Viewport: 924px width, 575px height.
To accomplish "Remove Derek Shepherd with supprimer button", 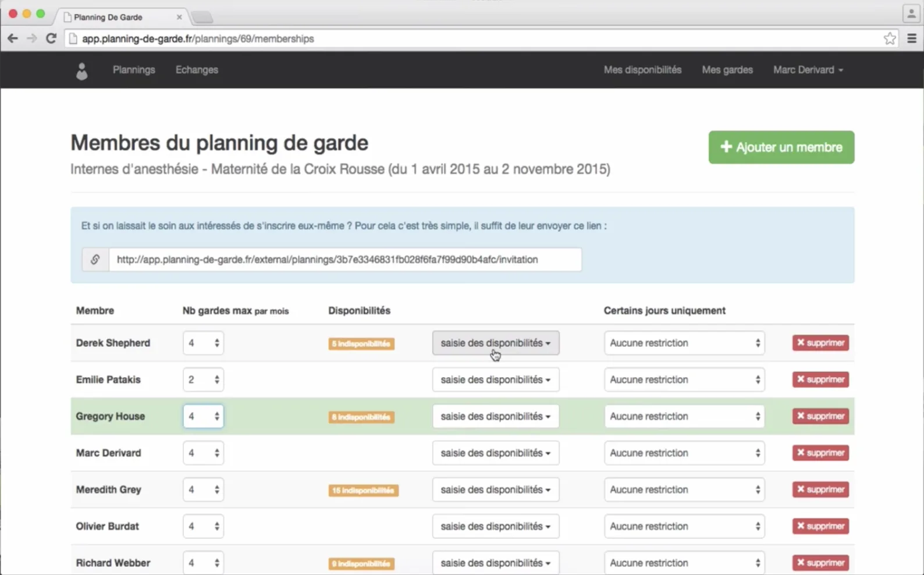I will pos(820,343).
